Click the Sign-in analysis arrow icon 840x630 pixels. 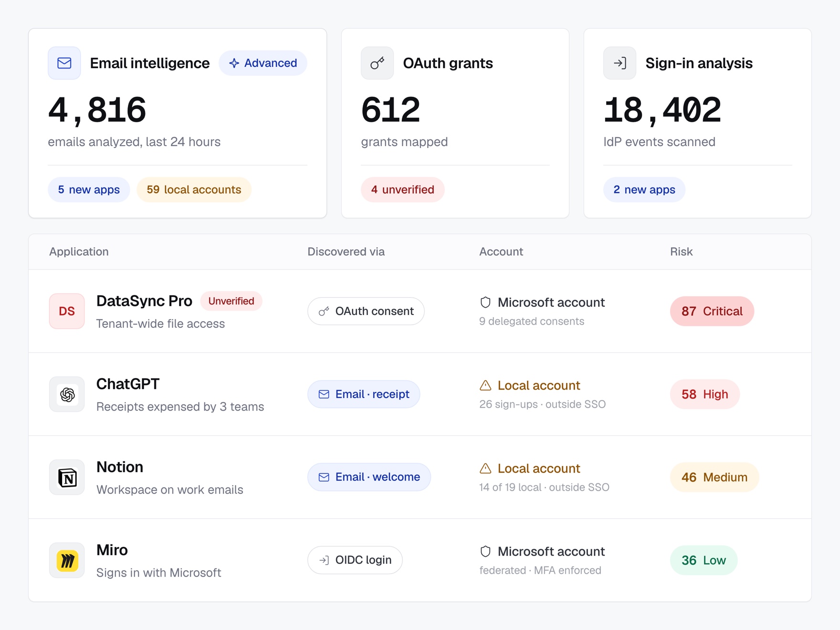click(620, 63)
